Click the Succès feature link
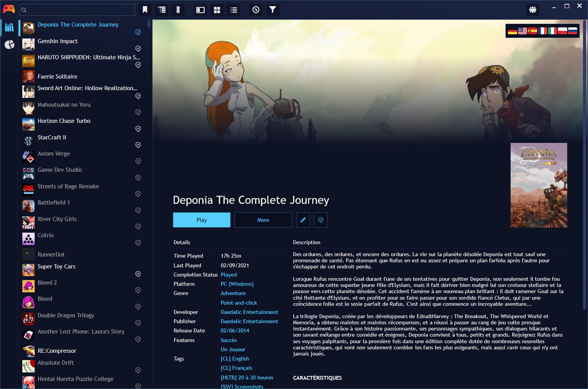This screenshot has width=588, height=389. 229,340
